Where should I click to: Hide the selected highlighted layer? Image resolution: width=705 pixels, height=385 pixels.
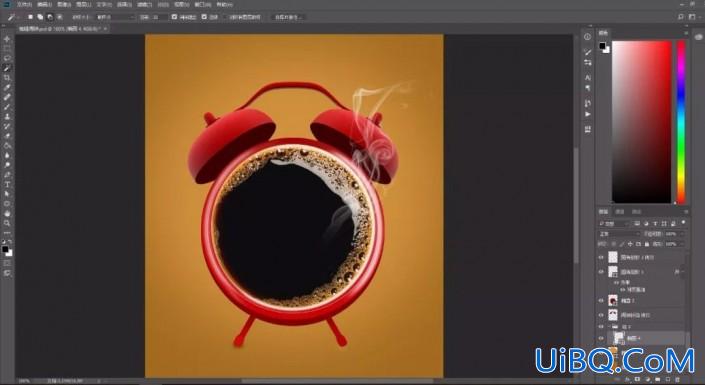[x=601, y=338]
